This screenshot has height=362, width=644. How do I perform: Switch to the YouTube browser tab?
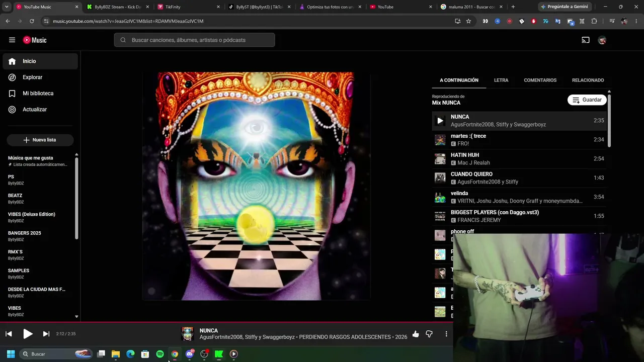click(x=400, y=7)
